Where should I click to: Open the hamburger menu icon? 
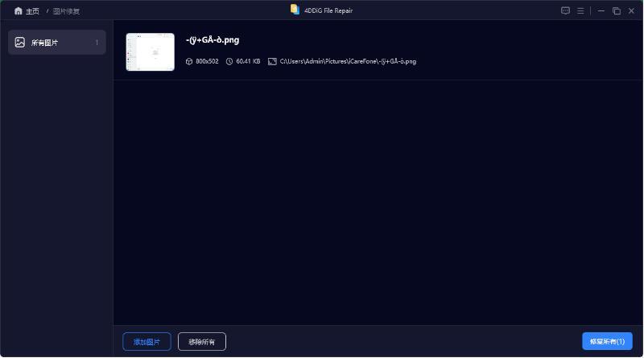580,11
